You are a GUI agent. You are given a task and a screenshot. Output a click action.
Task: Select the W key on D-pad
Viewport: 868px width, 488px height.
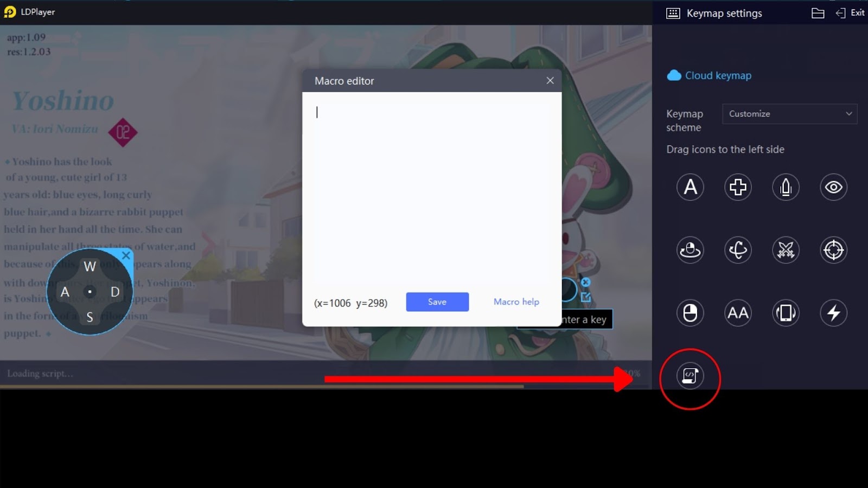click(90, 266)
